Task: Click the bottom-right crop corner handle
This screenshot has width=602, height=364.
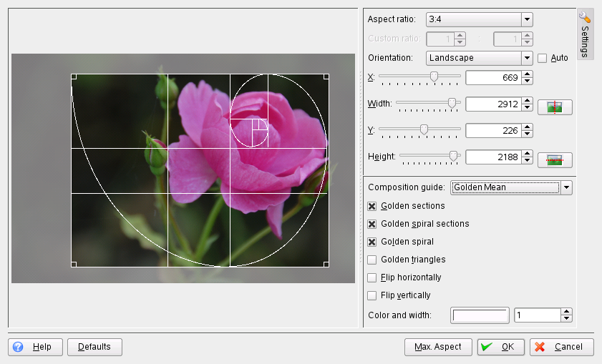Action: [326, 265]
